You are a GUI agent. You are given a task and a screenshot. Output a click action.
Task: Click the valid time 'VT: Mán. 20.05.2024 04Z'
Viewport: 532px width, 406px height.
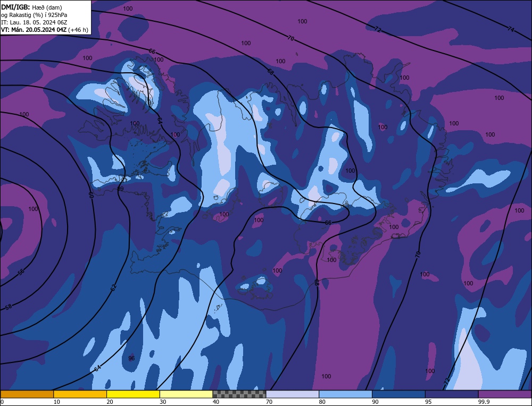34,30
